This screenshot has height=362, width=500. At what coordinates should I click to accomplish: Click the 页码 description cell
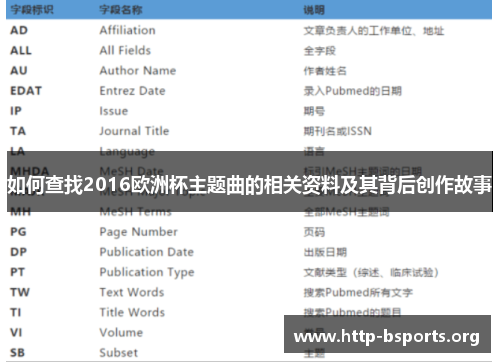pos(314,232)
